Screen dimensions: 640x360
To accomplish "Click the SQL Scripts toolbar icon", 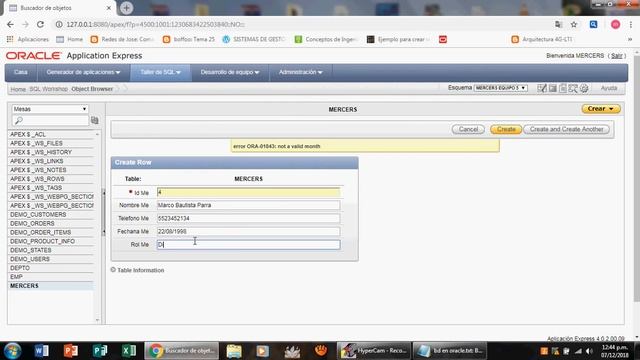I will pyautogui.click(x=553, y=88).
